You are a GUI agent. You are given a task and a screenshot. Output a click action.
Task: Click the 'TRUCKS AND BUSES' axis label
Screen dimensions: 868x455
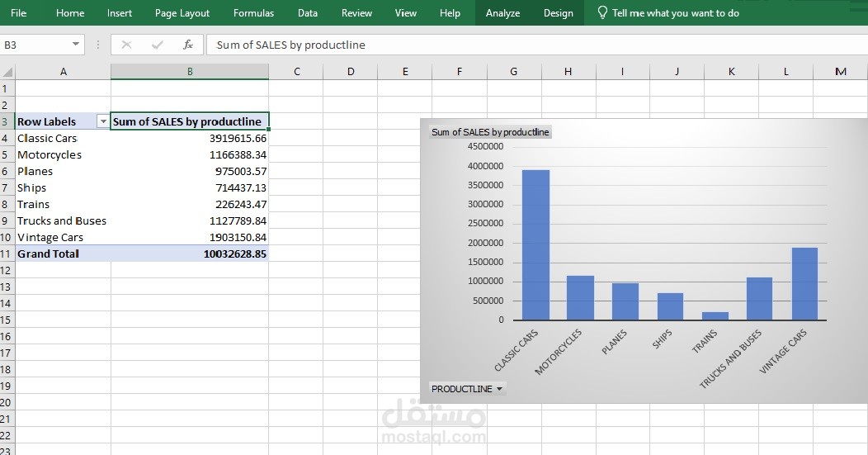click(x=731, y=358)
